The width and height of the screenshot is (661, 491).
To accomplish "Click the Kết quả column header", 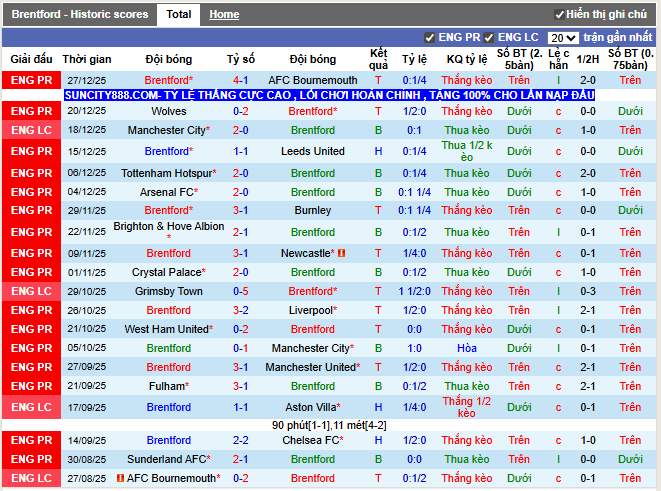I will (378, 59).
